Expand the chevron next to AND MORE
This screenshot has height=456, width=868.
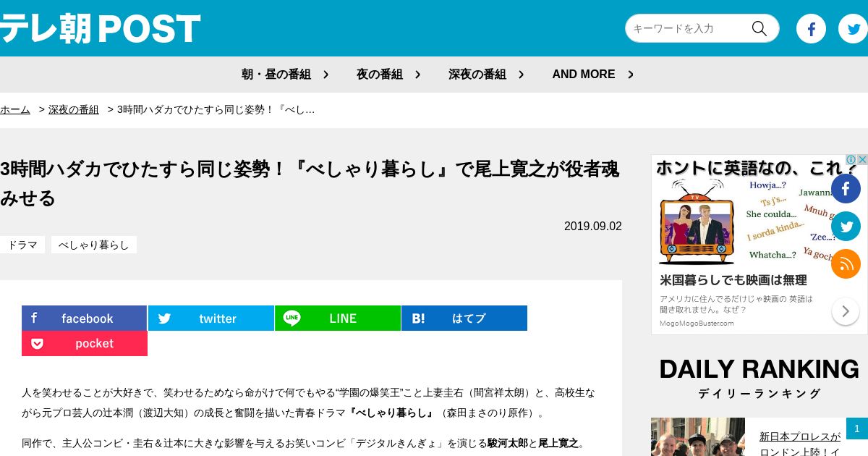[x=631, y=75]
